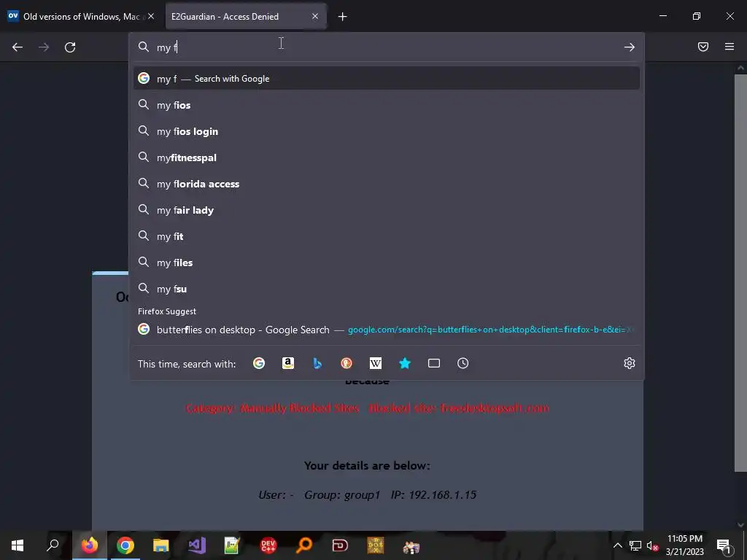Select the 'my files' suggestion

[x=387, y=262]
